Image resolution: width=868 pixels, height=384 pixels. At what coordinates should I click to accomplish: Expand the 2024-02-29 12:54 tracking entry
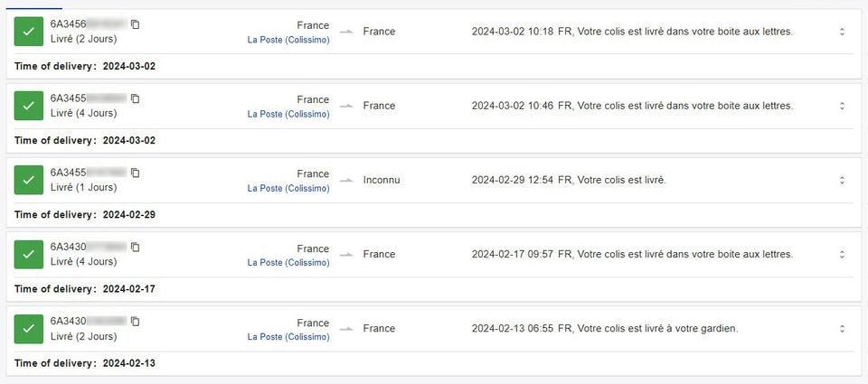point(842,180)
